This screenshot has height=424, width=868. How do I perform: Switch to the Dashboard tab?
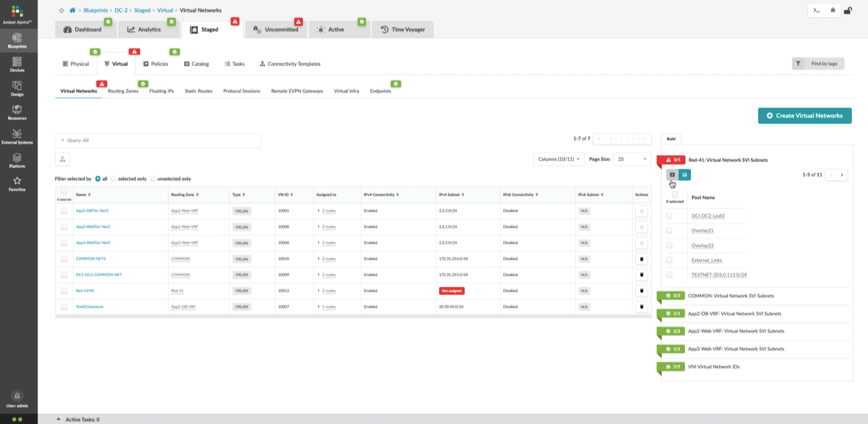(86, 30)
